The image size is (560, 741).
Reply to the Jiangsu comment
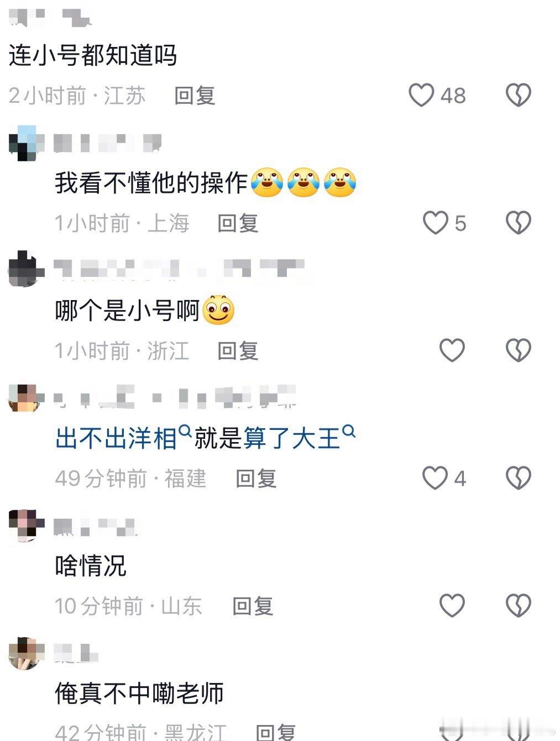coord(195,96)
